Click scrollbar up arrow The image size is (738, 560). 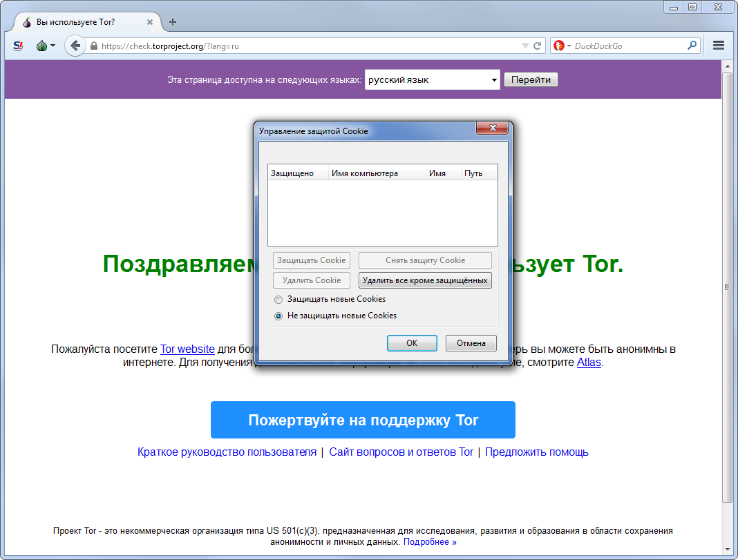(x=727, y=66)
